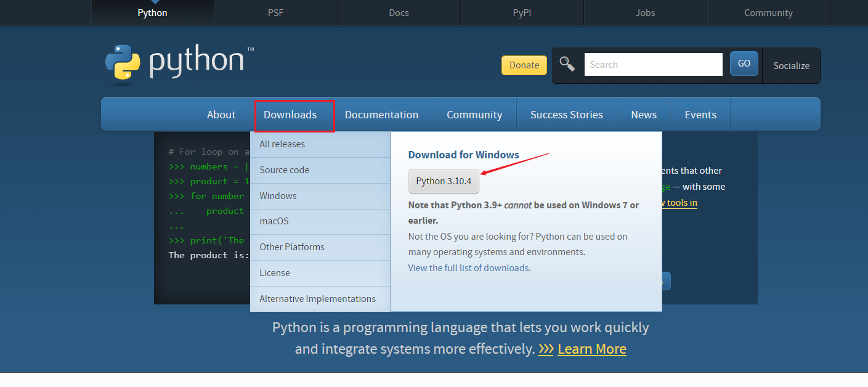This screenshot has height=387, width=868.
Task: Open the Python tab in top bar
Action: [x=152, y=12]
